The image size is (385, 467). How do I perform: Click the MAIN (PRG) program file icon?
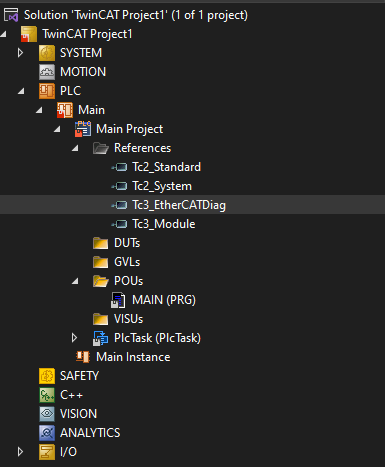point(118,300)
